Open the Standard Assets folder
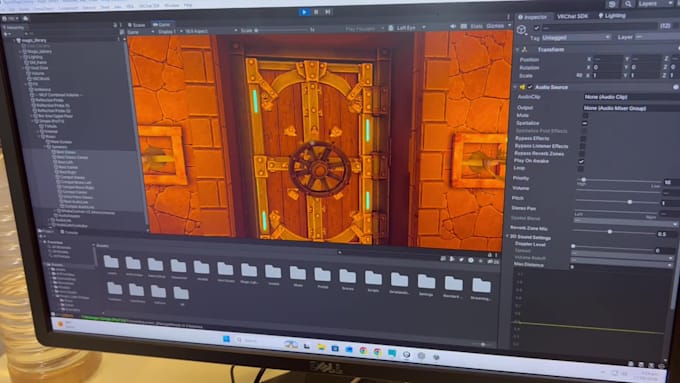This screenshot has height=383, width=680. click(453, 286)
